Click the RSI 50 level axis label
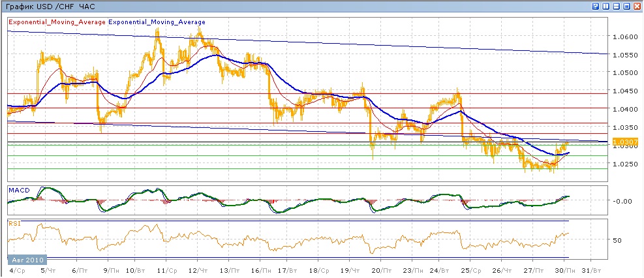 (x=617, y=240)
